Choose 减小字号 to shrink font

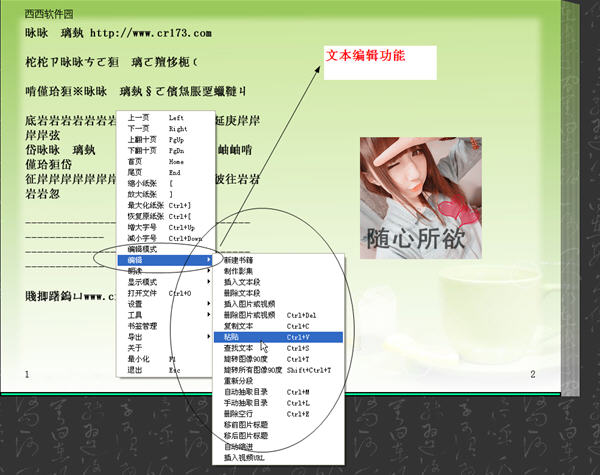[x=165, y=238]
